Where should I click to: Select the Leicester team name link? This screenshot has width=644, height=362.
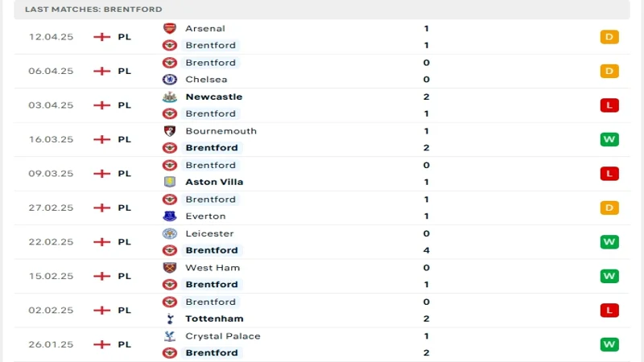209,233
